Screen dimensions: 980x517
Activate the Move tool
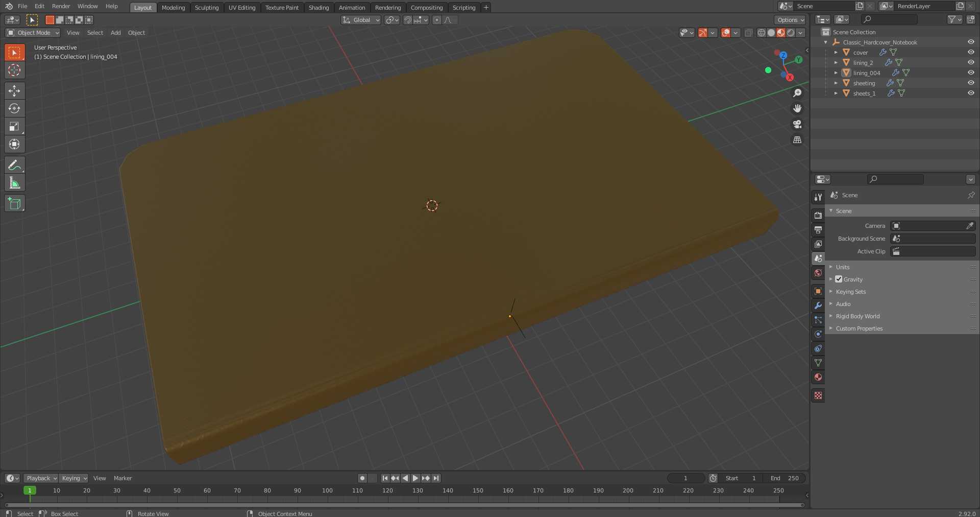14,91
